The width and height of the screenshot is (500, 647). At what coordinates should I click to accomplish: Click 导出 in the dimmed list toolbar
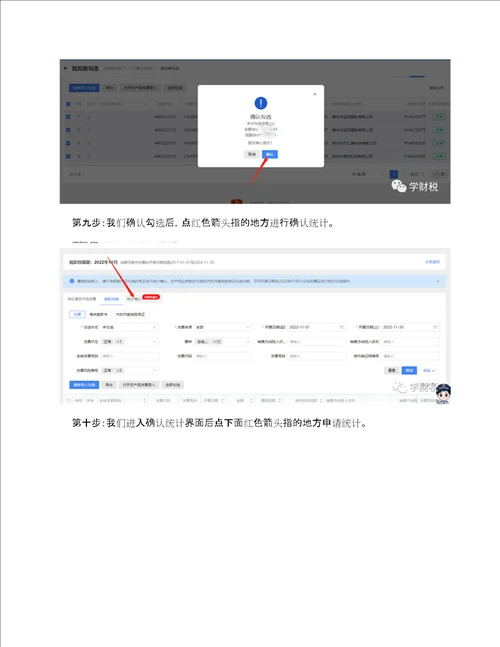click(x=109, y=88)
